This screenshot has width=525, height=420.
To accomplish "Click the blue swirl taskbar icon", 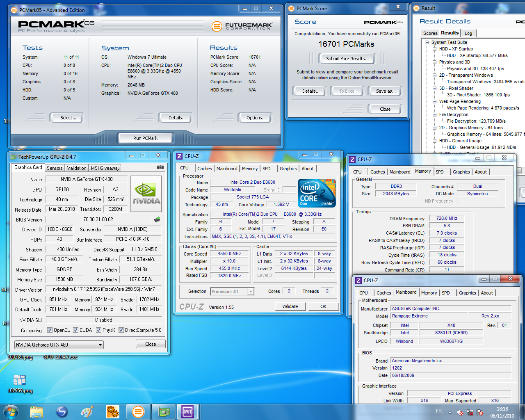I will pyautogui.click(x=62, y=411).
